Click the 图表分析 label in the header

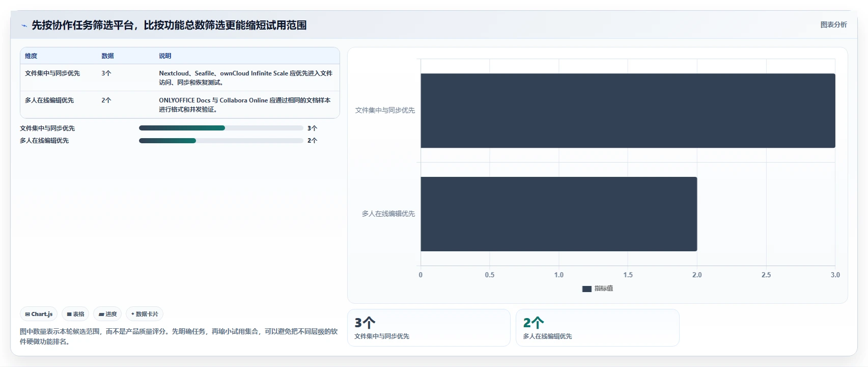(x=833, y=24)
